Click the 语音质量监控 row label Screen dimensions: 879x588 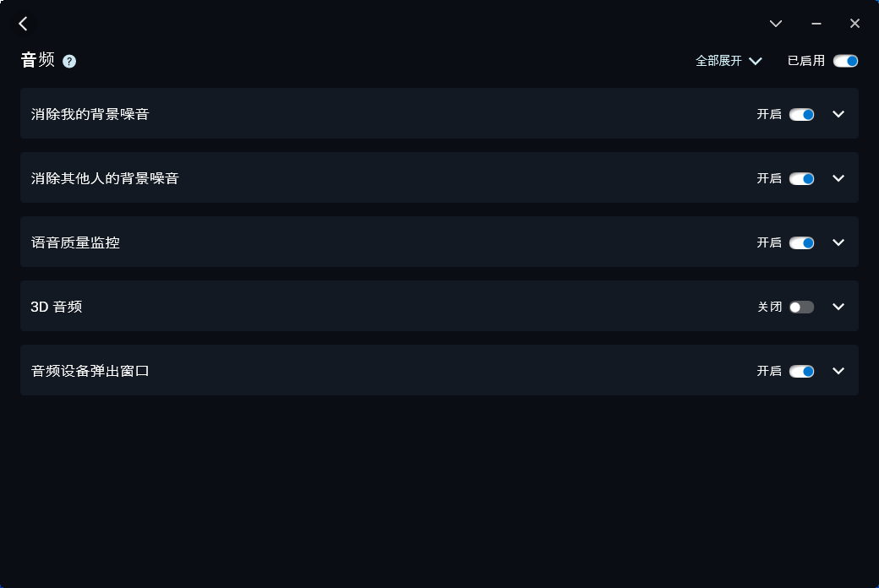(75, 242)
